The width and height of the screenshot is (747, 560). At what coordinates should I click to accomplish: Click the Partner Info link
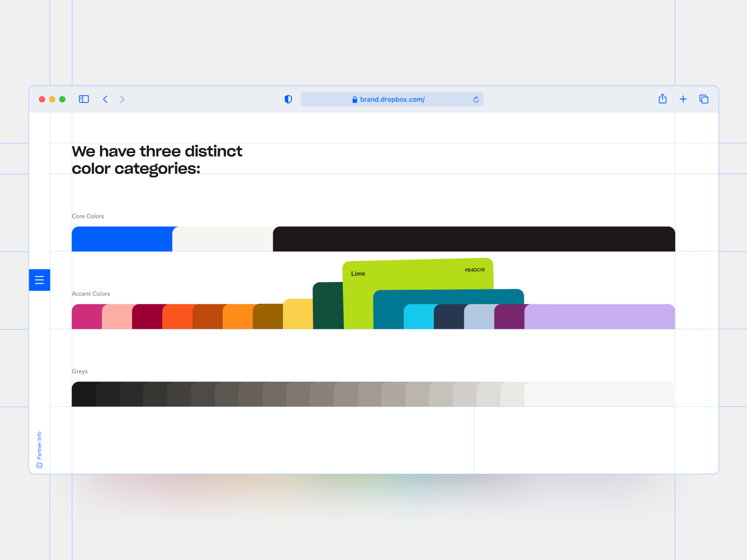click(39, 449)
